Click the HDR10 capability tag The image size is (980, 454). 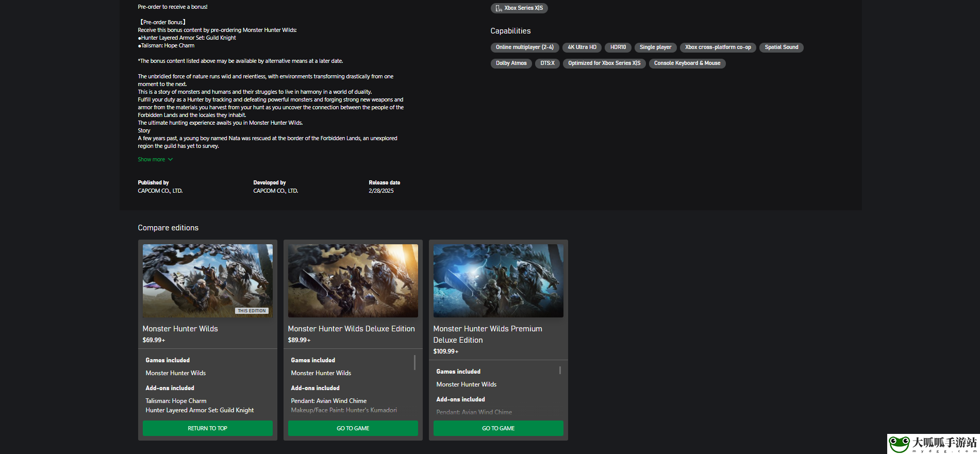618,47
